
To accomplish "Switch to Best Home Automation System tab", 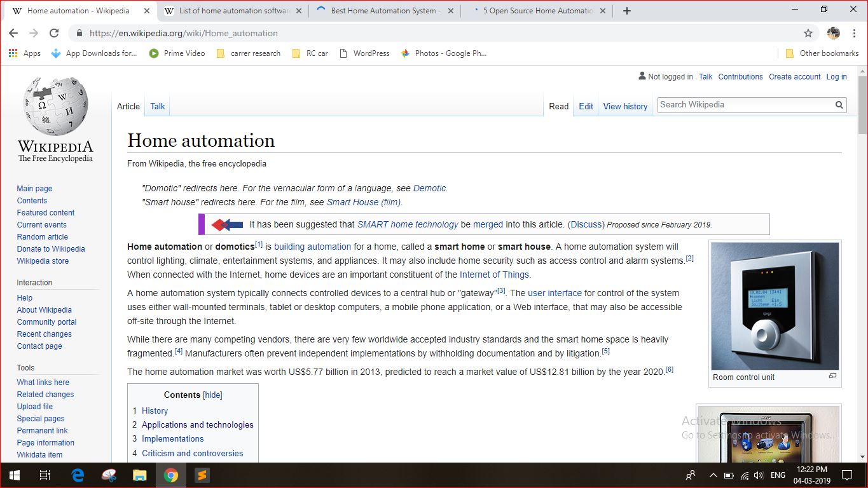I will [x=385, y=11].
